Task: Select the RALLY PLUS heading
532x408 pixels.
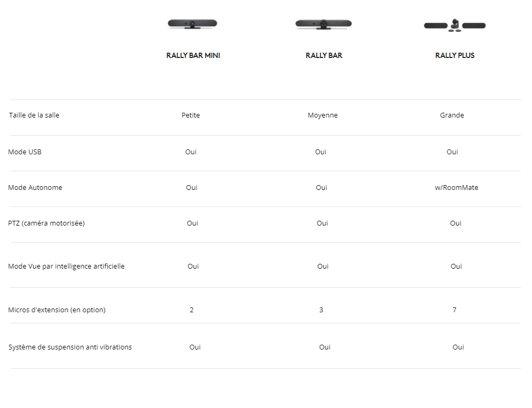Action: coord(455,55)
